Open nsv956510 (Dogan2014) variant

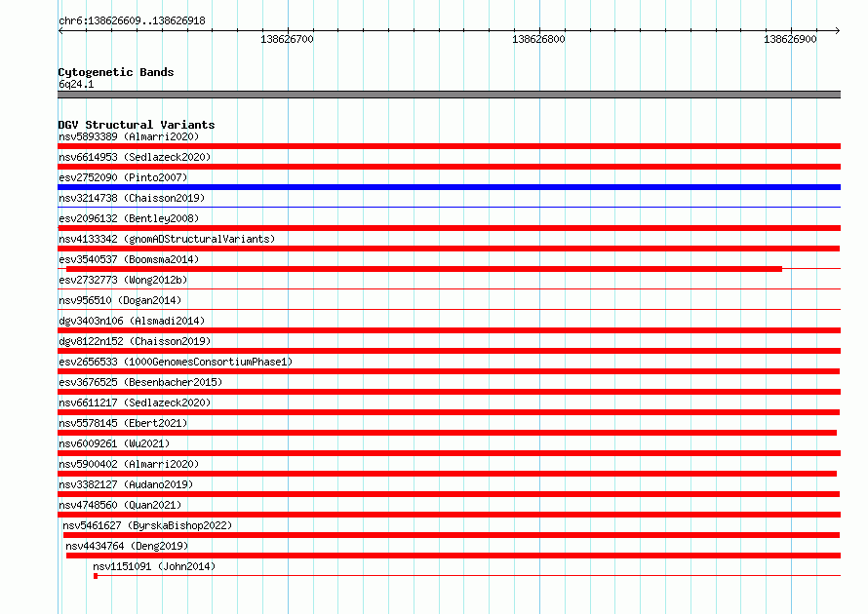pos(120,300)
